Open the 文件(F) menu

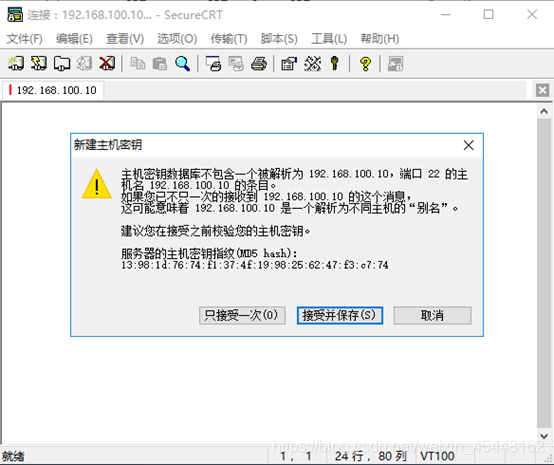click(24, 39)
